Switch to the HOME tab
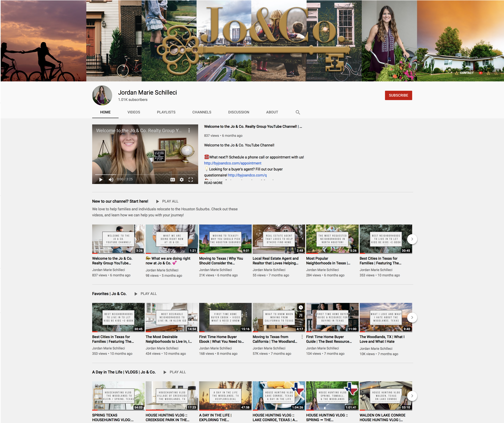 (105, 112)
